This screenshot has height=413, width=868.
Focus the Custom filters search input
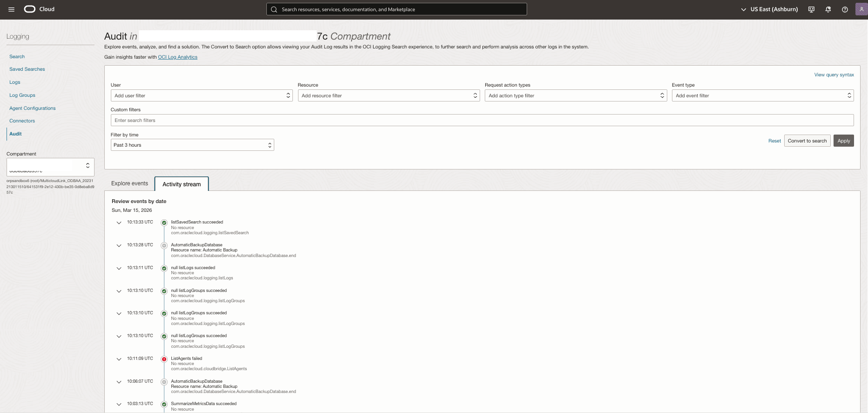[482, 120]
